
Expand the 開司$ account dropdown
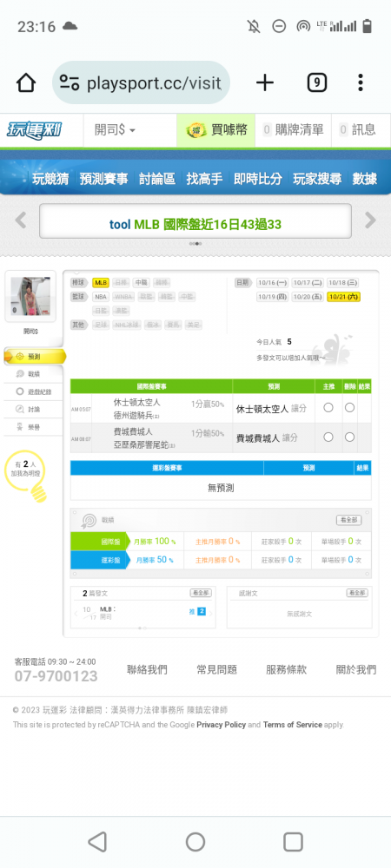point(116,130)
